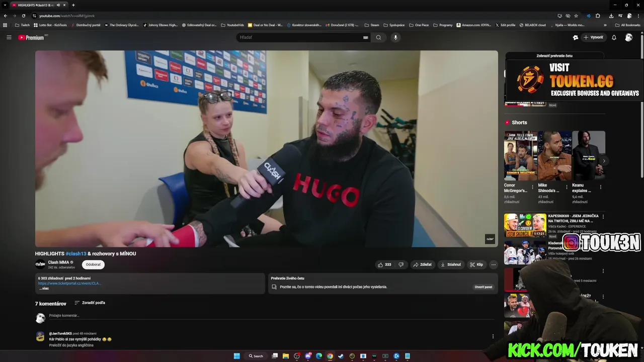The width and height of the screenshot is (644, 362).
Task: Download video with 'Stiahnuť' button
Action: [x=450, y=264]
